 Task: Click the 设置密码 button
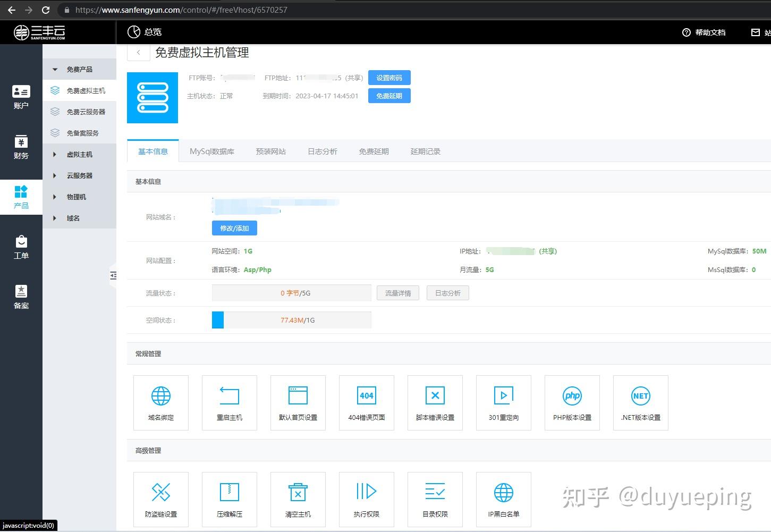pyautogui.click(x=389, y=78)
